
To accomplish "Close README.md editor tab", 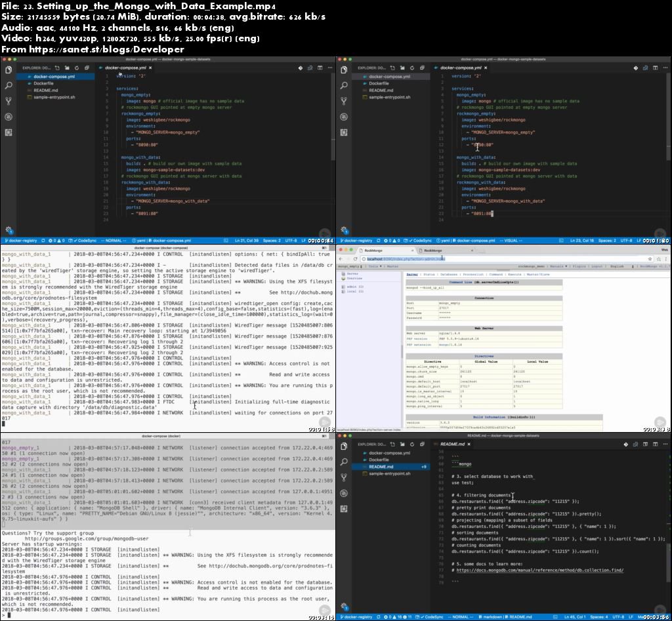I will [x=469, y=444].
